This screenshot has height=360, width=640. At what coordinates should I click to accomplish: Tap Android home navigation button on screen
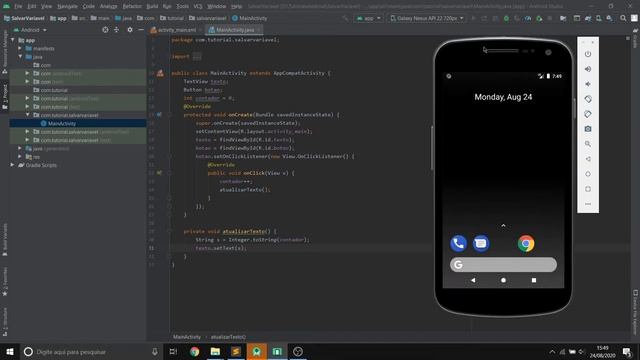(x=503, y=280)
